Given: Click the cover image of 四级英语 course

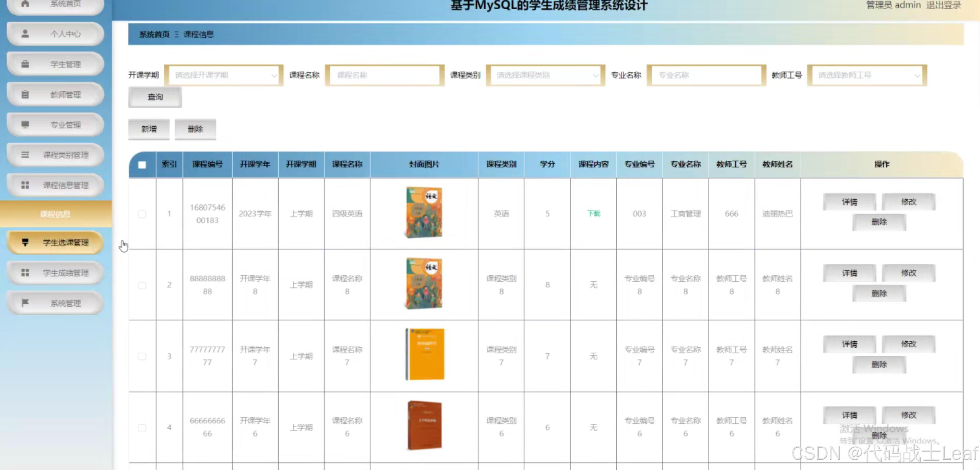Looking at the screenshot, I should (424, 213).
